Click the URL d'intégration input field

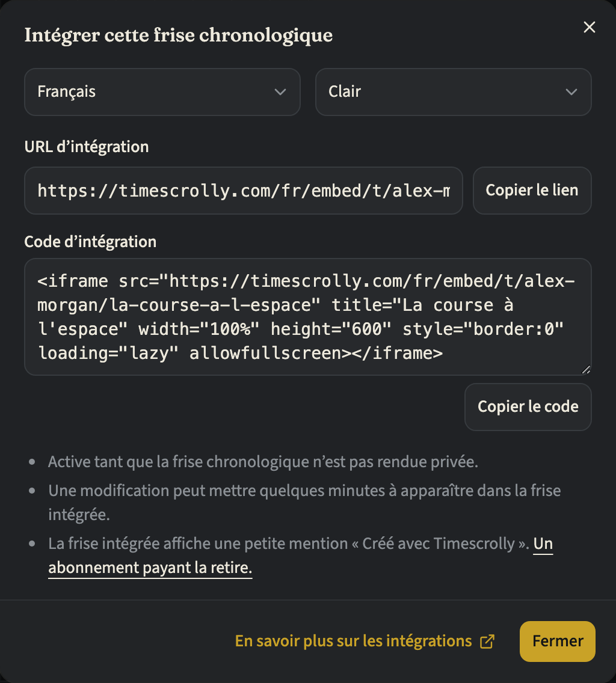243,191
